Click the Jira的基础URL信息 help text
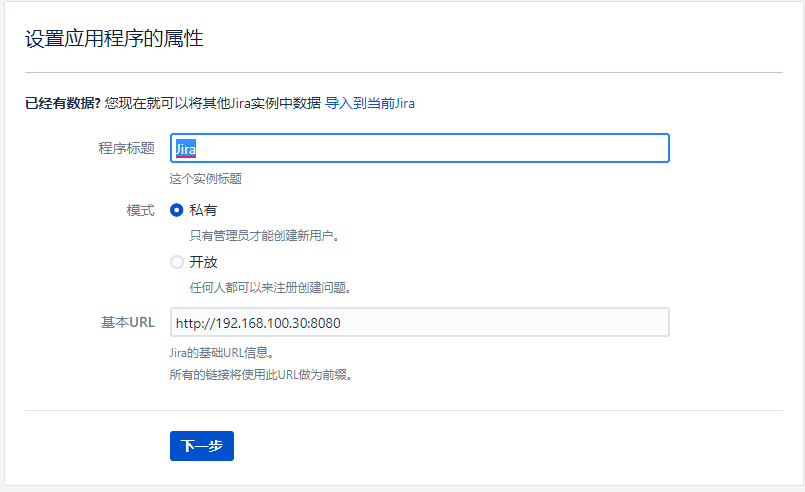This screenshot has height=492, width=805. point(222,353)
